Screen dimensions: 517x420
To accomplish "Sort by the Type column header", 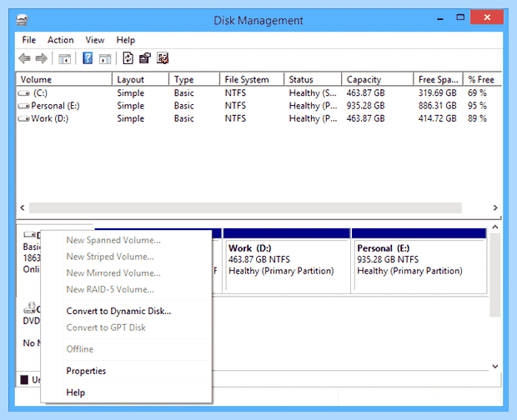I will (194, 79).
